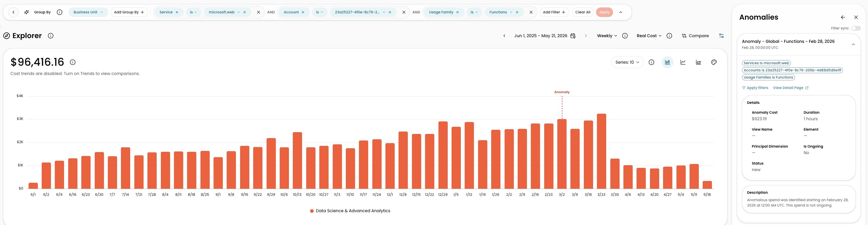Open the View Detail Page link

[791, 88]
